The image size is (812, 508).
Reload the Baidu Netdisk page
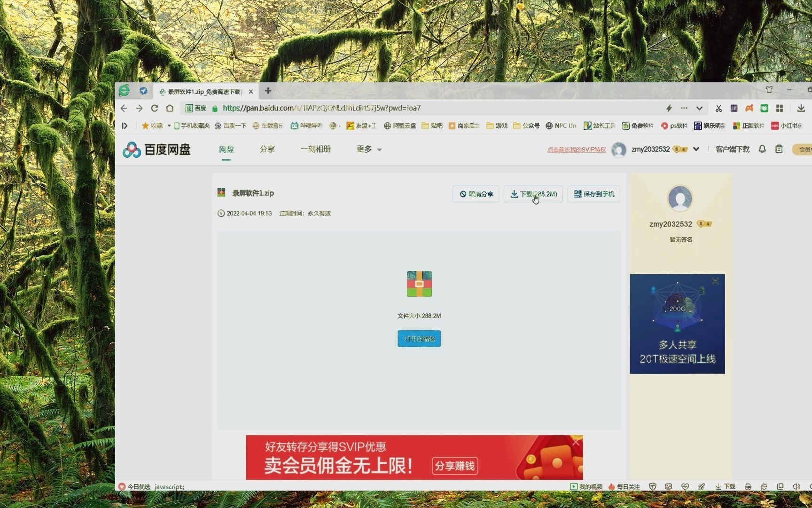point(154,108)
